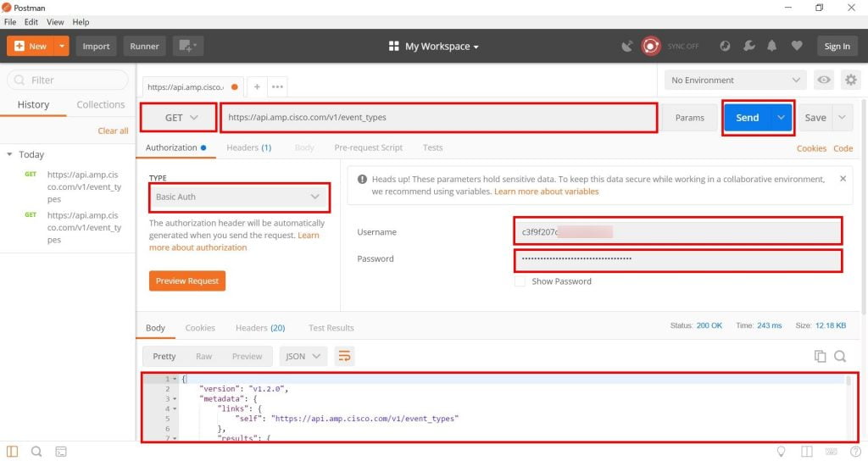Select the Preview response view
This screenshot has height=461, width=868.
point(247,357)
